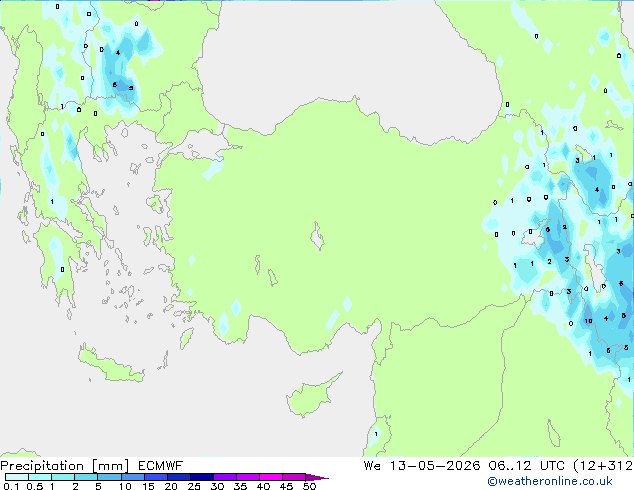
Task: Click the 45–50 mm legend color swatch
Action: 294,477
